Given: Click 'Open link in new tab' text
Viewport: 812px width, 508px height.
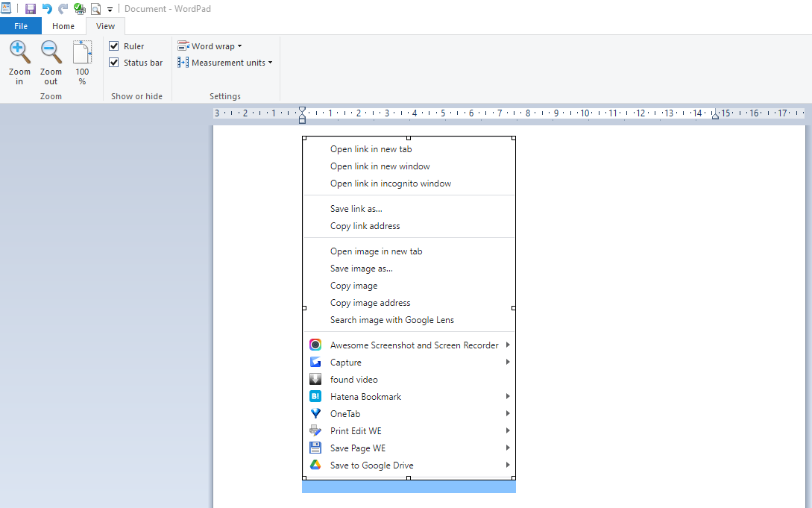Looking at the screenshot, I should [x=371, y=149].
